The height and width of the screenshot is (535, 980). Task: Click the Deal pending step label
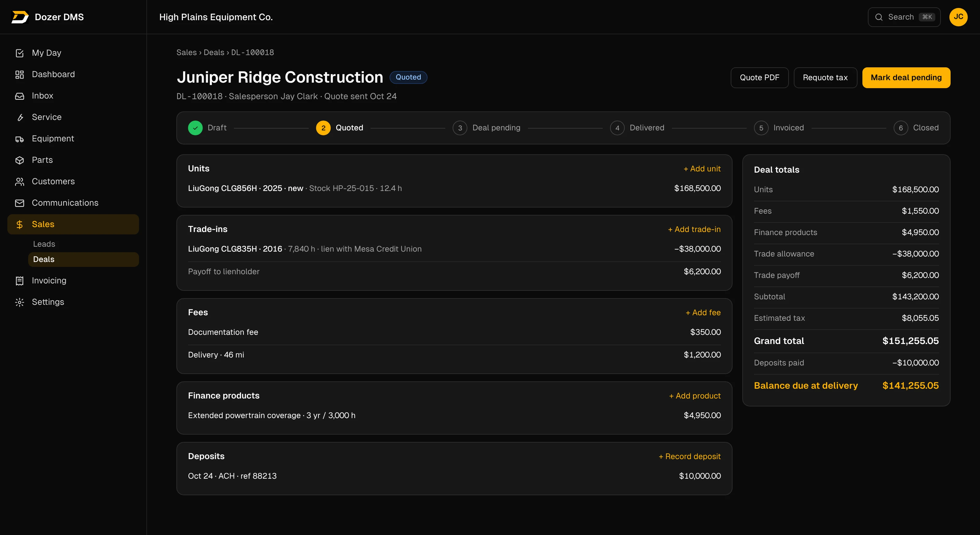[x=496, y=128]
